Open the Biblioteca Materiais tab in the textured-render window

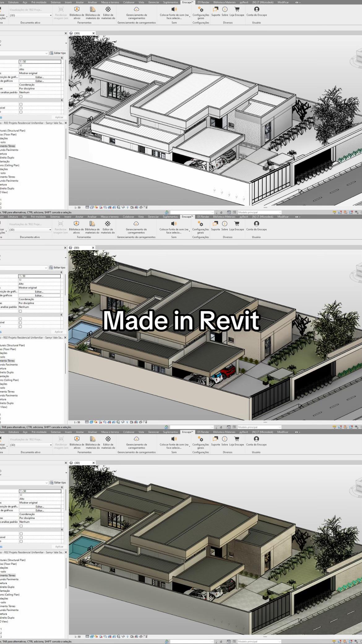(x=224, y=432)
